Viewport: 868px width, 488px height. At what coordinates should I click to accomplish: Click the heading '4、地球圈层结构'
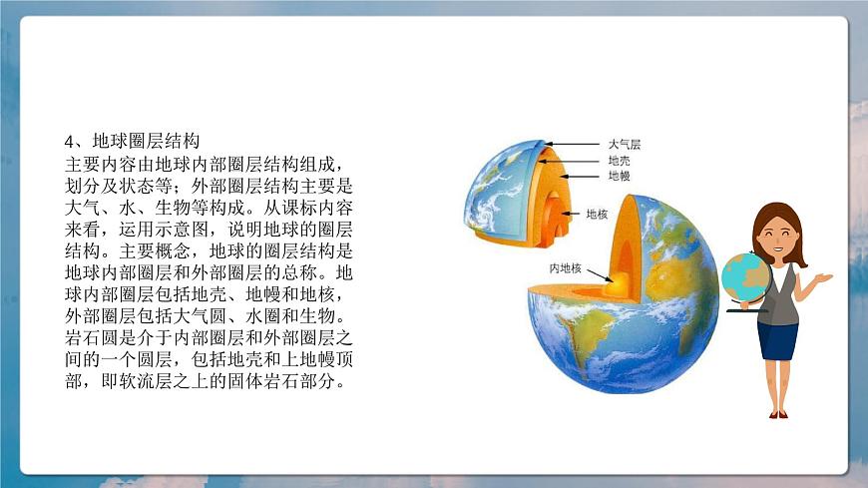(x=132, y=142)
